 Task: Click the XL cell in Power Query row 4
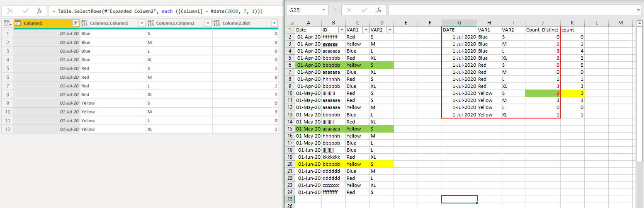(x=179, y=60)
